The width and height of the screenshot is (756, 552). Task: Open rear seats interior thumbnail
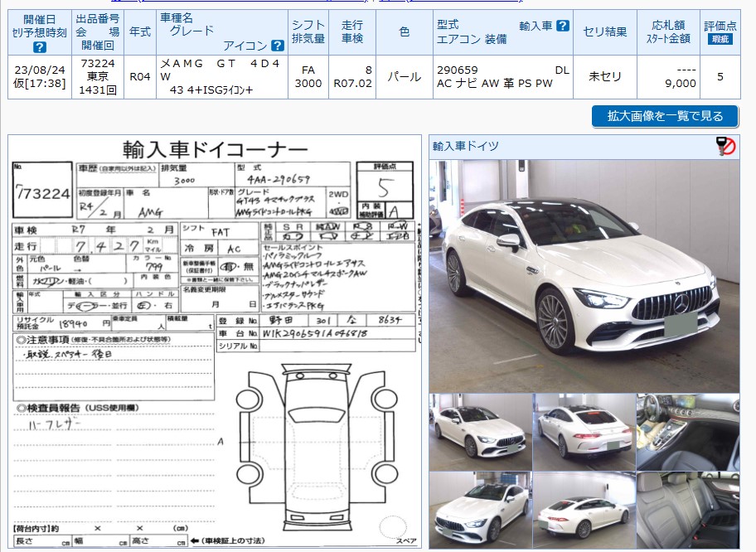[x=688, y=510]
